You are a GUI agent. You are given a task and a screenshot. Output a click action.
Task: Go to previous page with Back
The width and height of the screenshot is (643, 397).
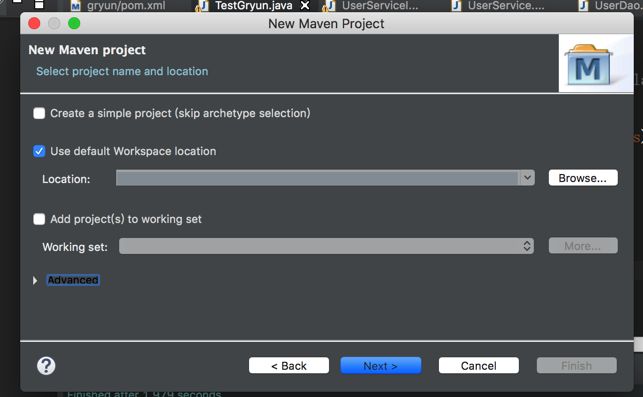[x=289, y=365]
